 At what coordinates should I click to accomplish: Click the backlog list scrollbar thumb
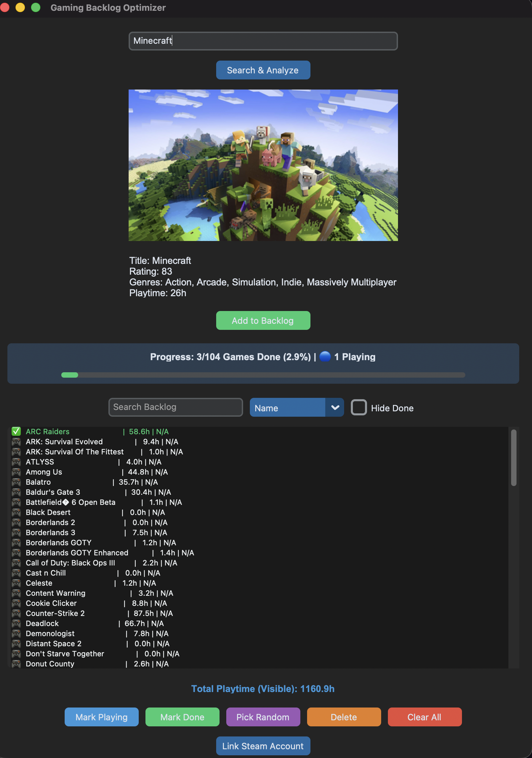[513, 458]
